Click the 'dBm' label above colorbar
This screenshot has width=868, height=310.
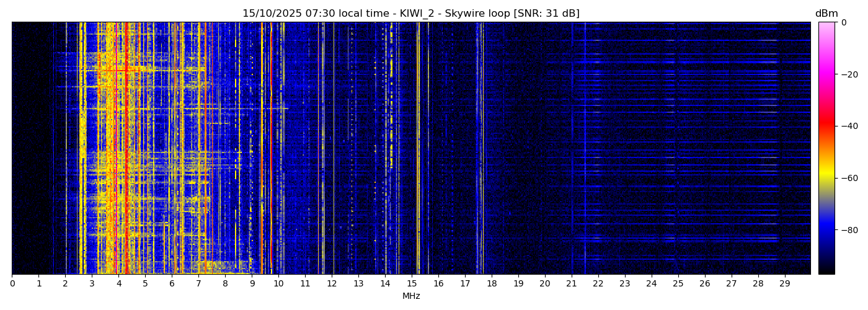click(x=826, y=14)
